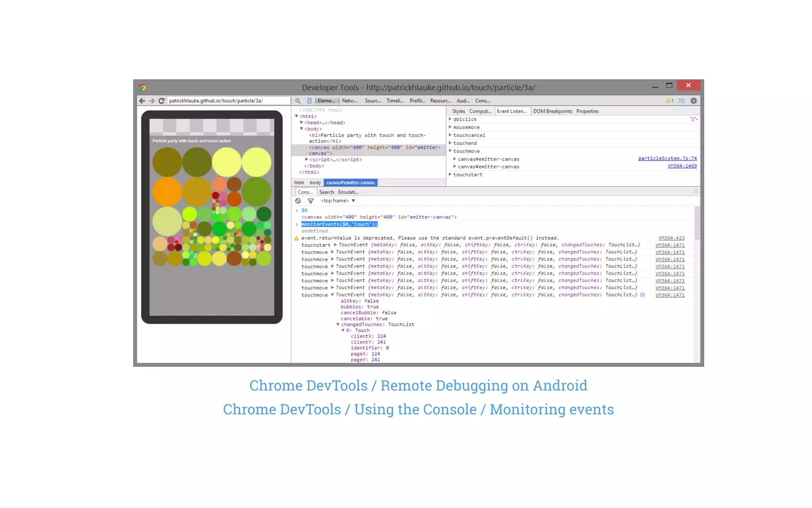Open VM364:1471 link on touchstart row
The height and width of the screenshot is (508, 812).
670,245
